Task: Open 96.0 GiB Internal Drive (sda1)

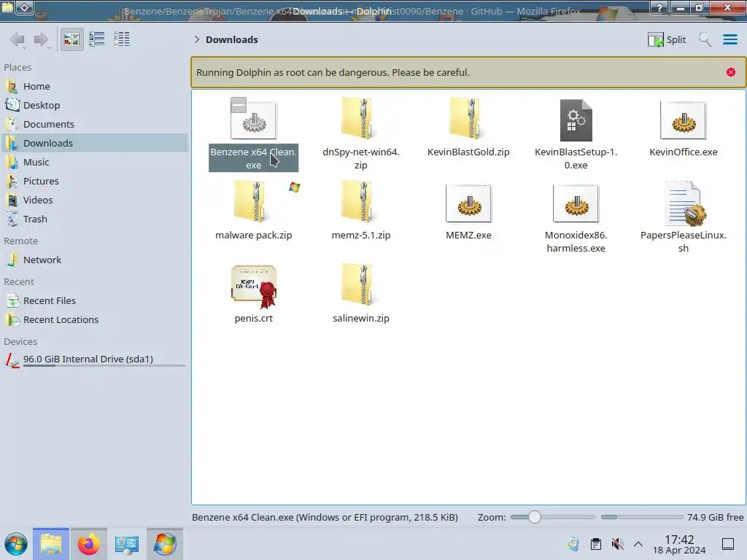Action: (x=96, y=359)
